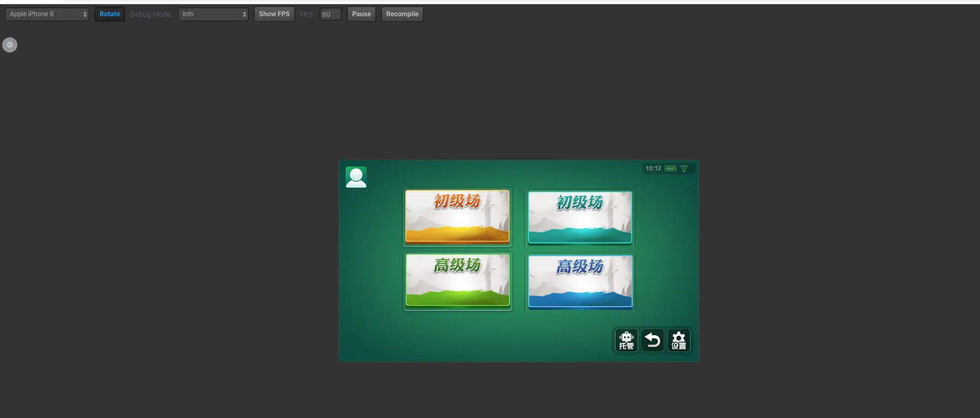Select the orange 初级场 room card
The image size is (980, 418).
click(458, 217)
